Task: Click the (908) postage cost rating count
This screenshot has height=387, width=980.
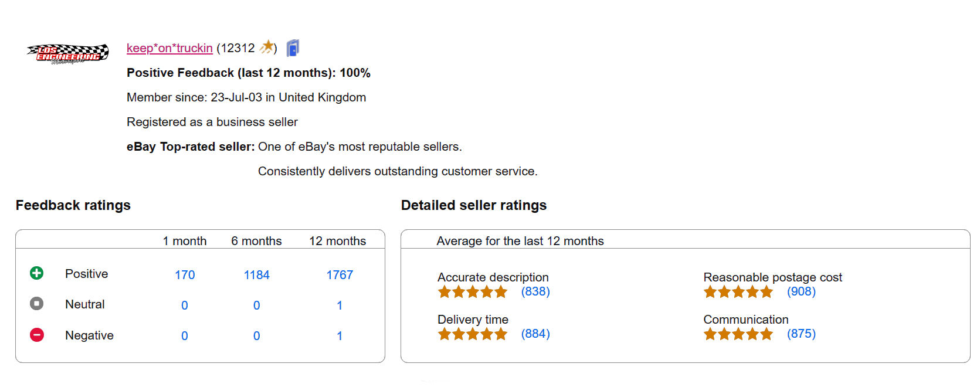Action: coord(801,291)
